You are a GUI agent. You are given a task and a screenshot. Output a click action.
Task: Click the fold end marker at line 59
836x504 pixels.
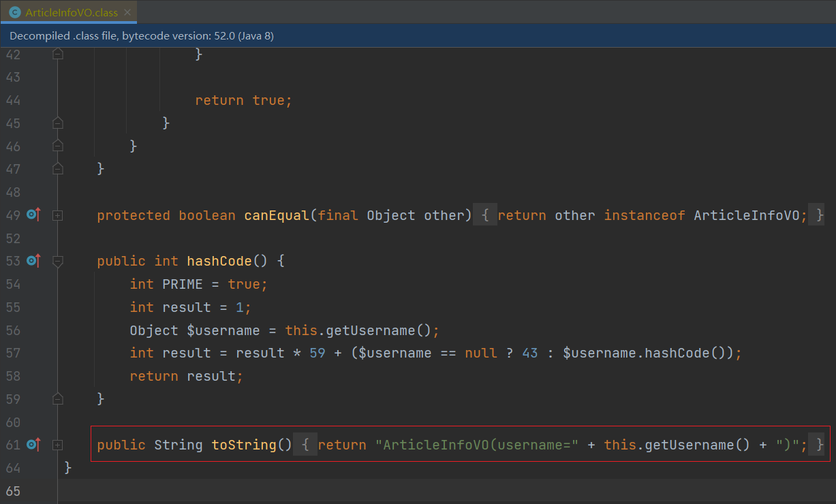coord(58,398)
